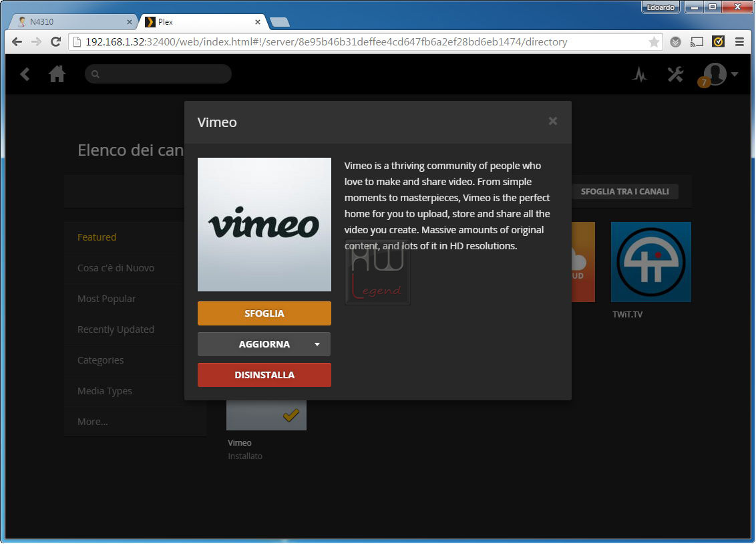Bookmark this page with the star icon
Screen dimensions: 756x544
(x=654, y=42)
